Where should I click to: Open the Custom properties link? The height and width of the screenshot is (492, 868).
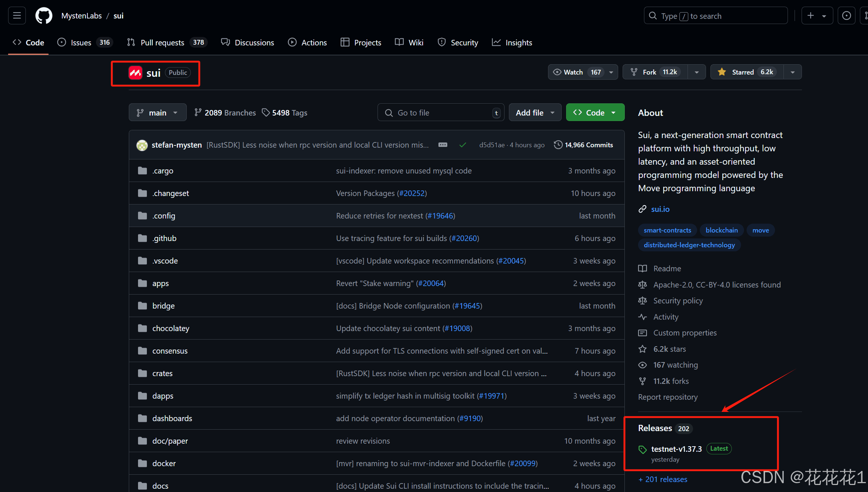685,333
